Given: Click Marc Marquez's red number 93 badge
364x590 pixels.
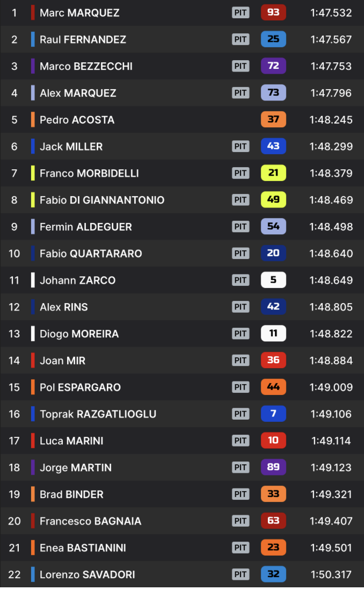Looking at the screenshot, I should coord(273,12).
